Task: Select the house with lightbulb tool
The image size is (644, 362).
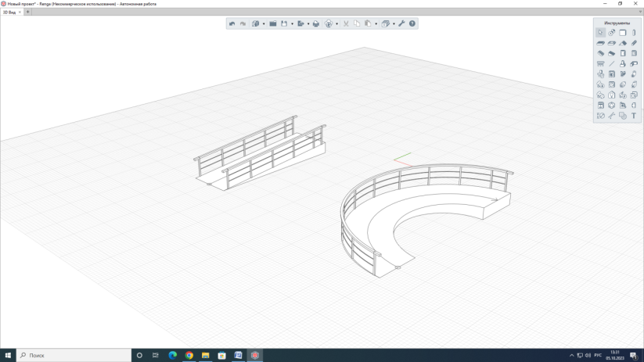Action: coord(612,95)
